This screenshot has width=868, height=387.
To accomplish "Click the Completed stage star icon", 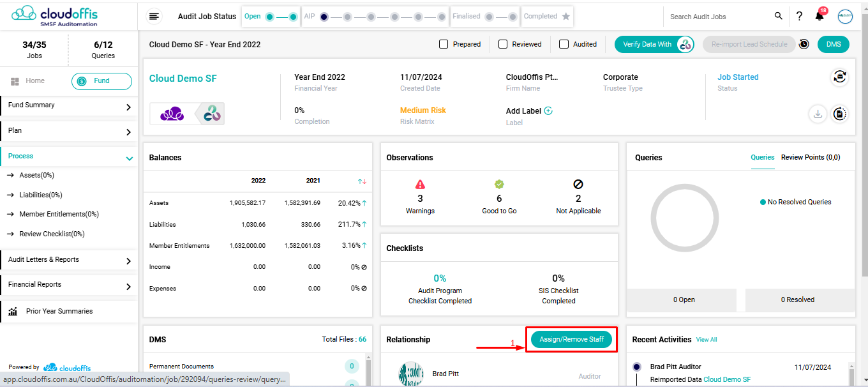I will point(565,17).
